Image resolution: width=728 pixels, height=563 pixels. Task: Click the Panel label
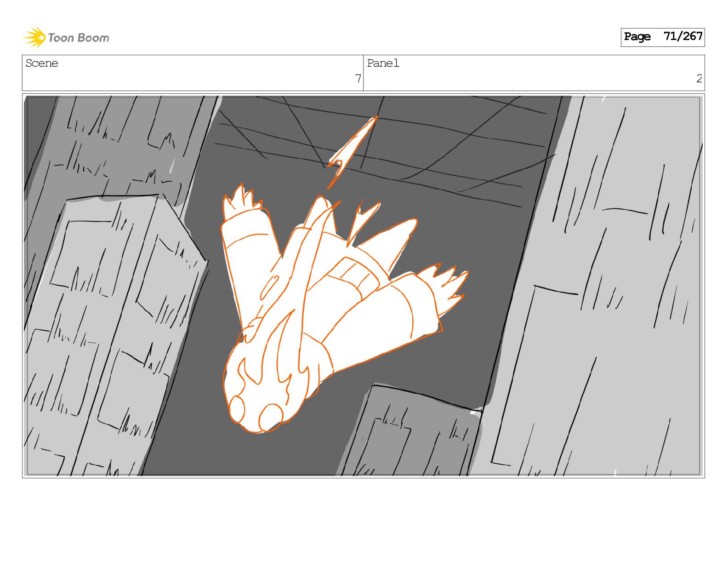coord(383,63)
